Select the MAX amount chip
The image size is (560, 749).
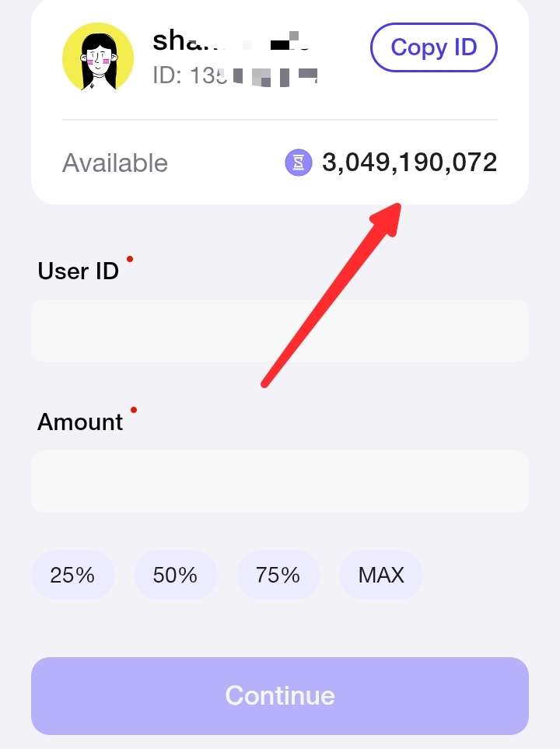pos(381,575)
